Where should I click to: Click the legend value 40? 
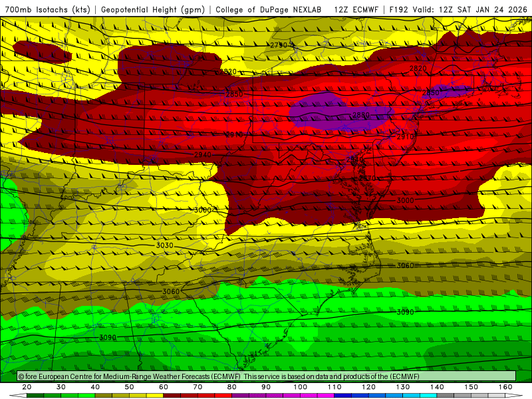click(x=95, y=387)
